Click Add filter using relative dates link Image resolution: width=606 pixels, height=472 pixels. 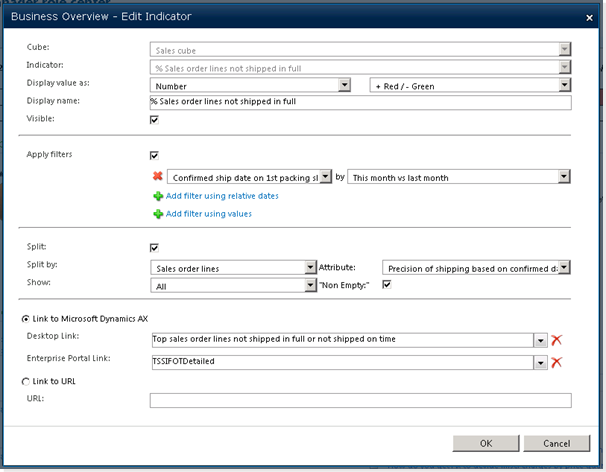(222, 196)
